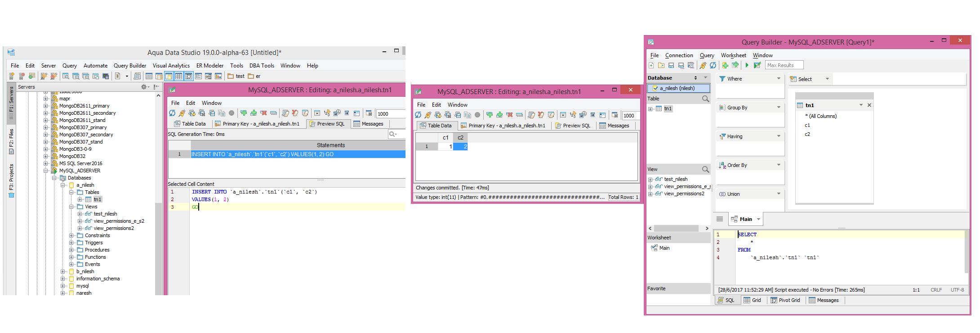This screenshot has width=980, height=333.
Task: Click connect plug icon in Query Builder toolbar
Action: (703, 65)
